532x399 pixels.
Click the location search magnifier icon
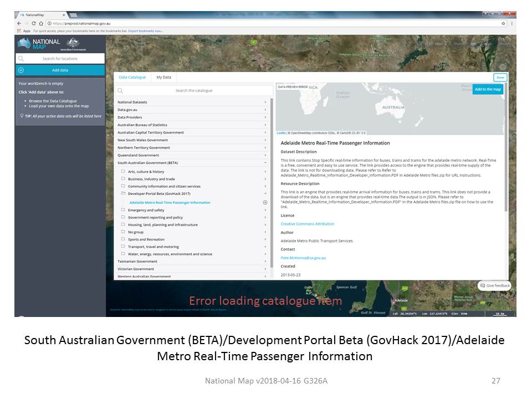point(21,59)
